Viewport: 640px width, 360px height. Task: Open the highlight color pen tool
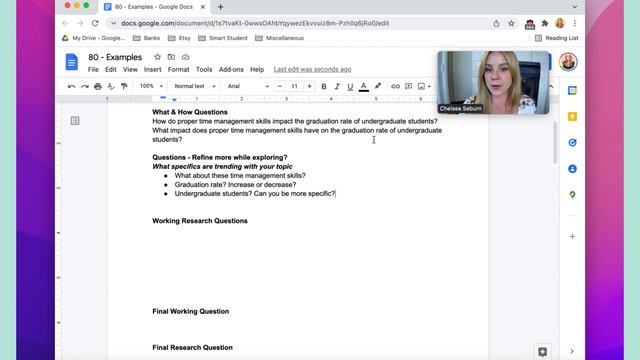pyautogui.click(x=378, y=86)
